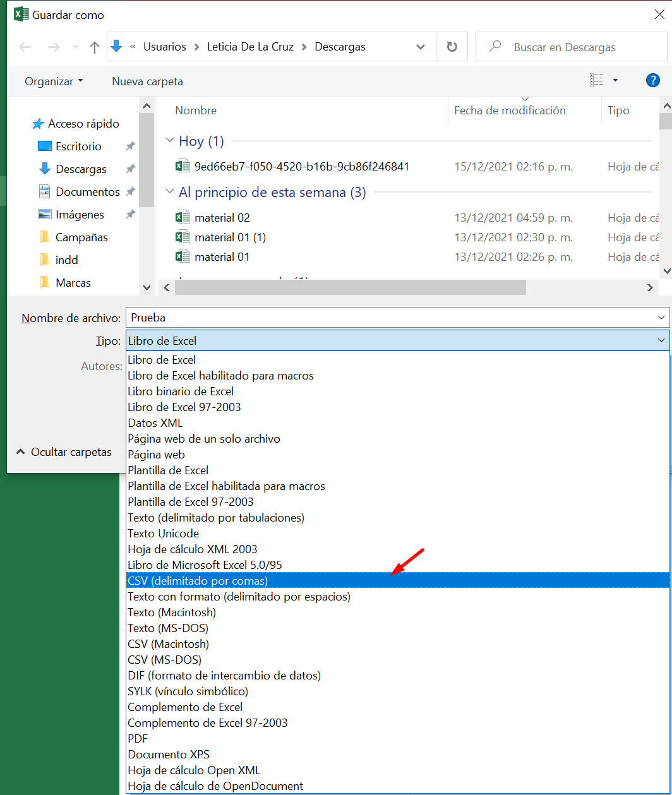Image resolution: width=672 pixels, height=795 pixels.
Task: Select the file material 01 (1)
Action: point(230,237)
